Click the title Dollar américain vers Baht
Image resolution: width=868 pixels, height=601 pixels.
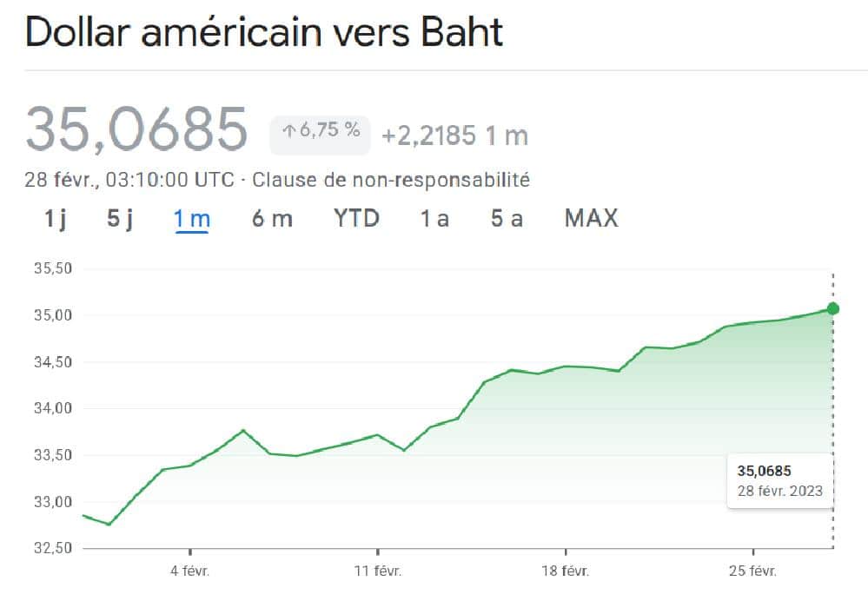coord(263,31)
